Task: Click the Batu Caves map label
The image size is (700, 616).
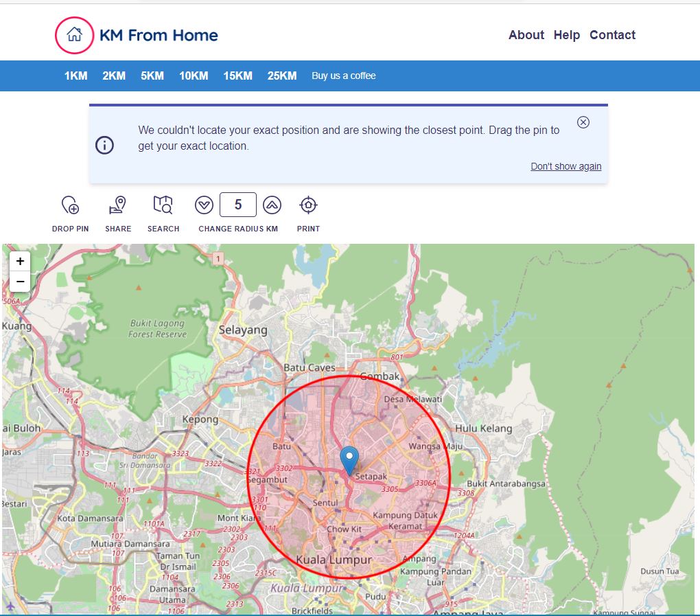Action: 310,367
